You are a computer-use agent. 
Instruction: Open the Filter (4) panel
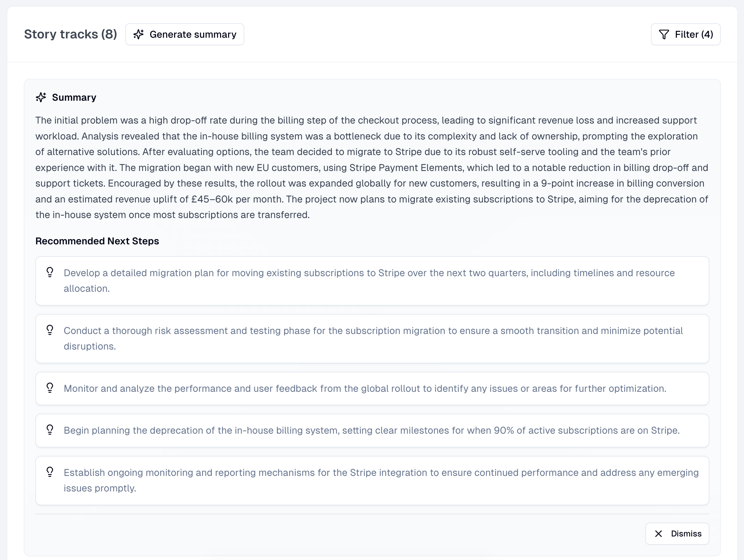(x=686, y=34)
